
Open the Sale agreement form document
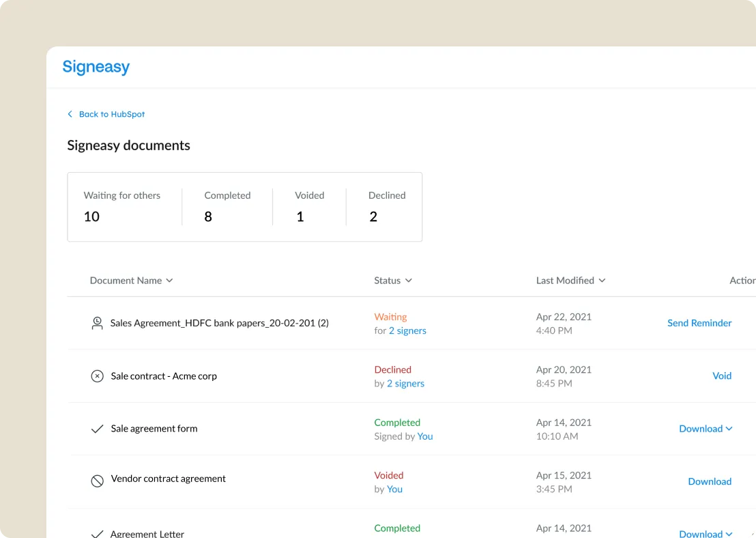click(x=154, y=429)
